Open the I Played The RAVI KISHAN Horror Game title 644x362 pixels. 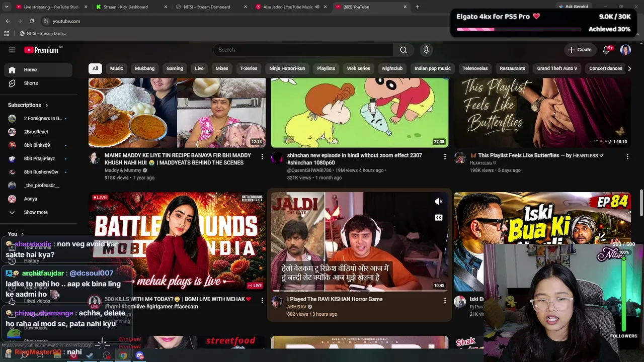[335, 299]
